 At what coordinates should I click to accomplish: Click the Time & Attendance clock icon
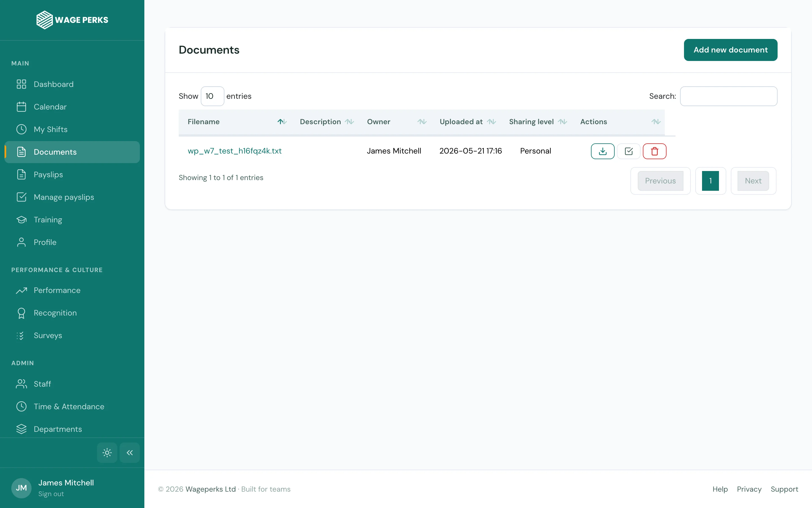pos(21,406)
